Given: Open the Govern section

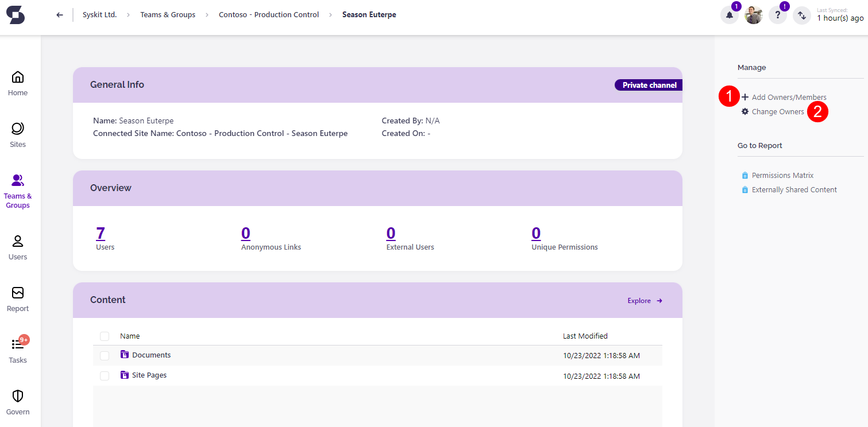Looking at the screenshot, I should click(x=17, y=402).
